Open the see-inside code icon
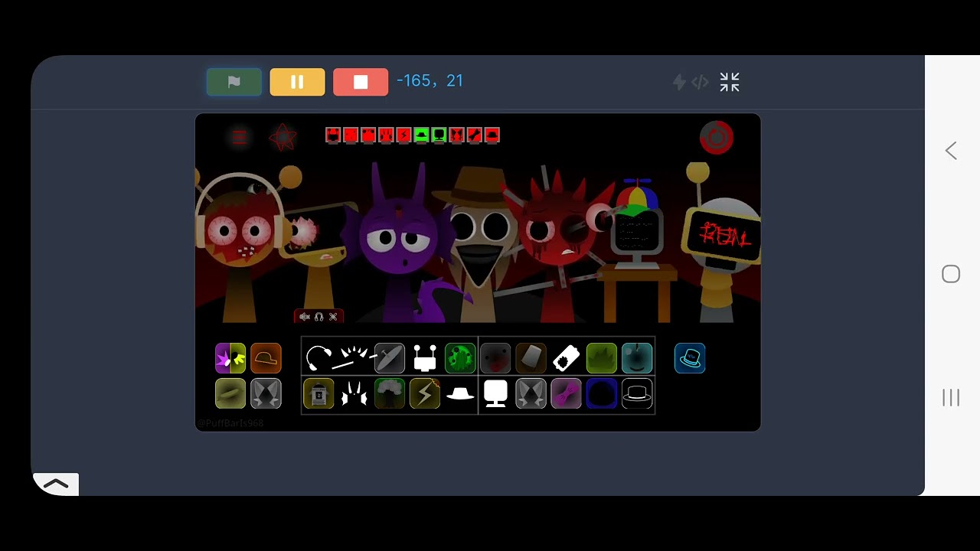 click(x=700, y=82)
